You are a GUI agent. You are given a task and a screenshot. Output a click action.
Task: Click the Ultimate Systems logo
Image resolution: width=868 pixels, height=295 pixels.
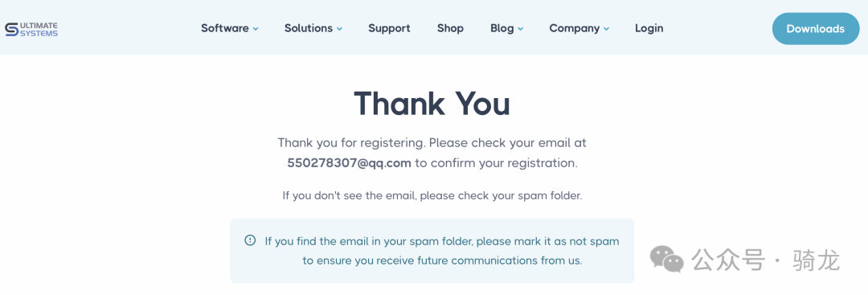31,29
